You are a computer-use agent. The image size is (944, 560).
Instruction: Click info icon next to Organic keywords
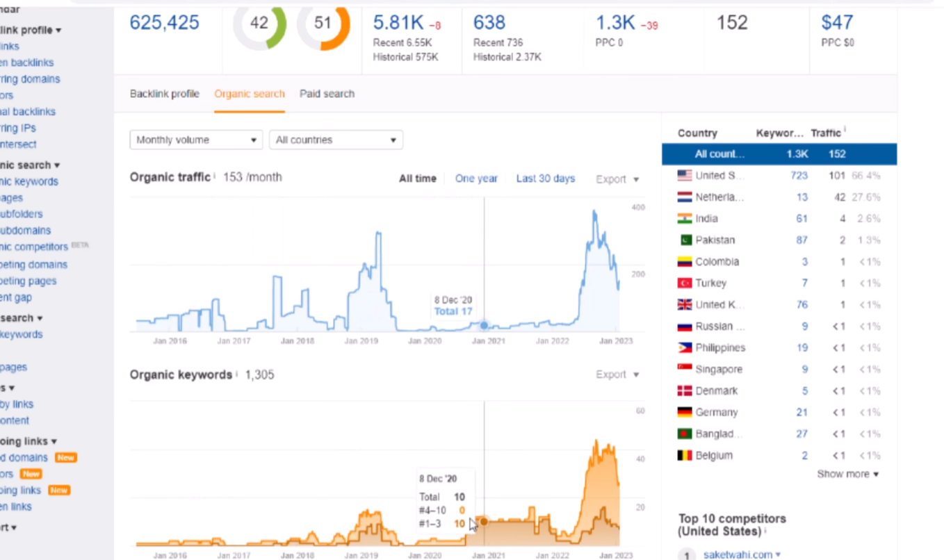(x=237, y=373)
